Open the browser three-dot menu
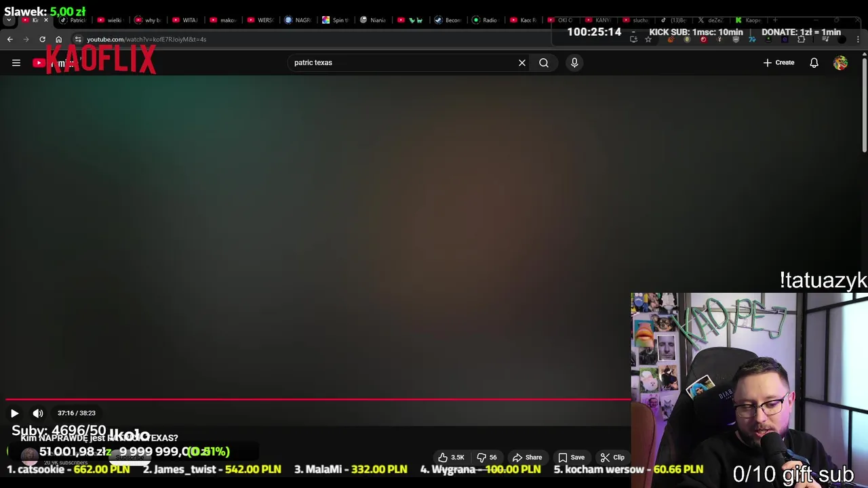Screen dimensions: 868x488 [x=859, y=39]
